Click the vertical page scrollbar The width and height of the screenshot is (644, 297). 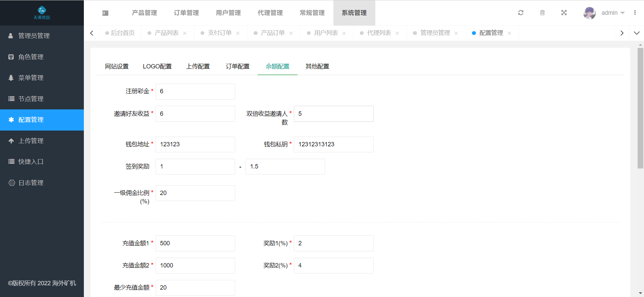click(640, 108)
